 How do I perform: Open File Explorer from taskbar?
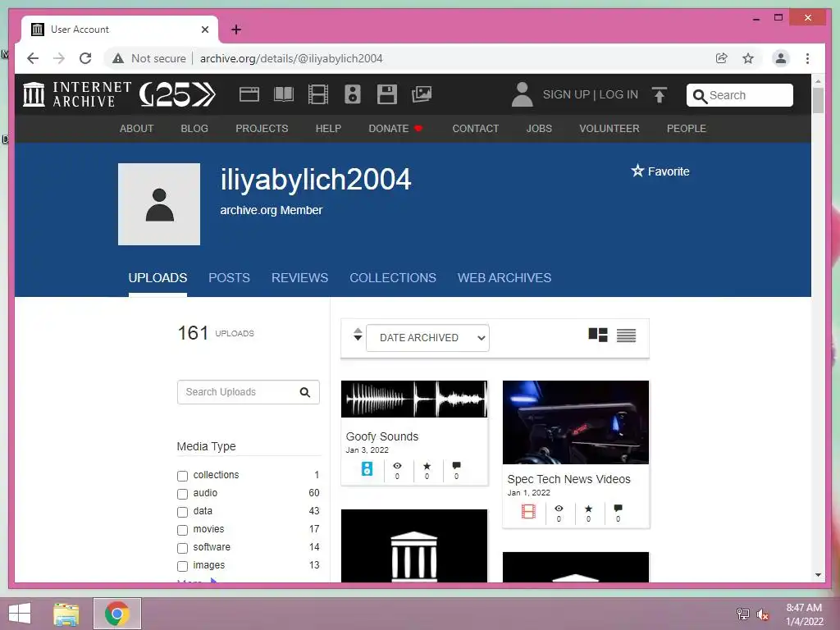pos(66,614)
